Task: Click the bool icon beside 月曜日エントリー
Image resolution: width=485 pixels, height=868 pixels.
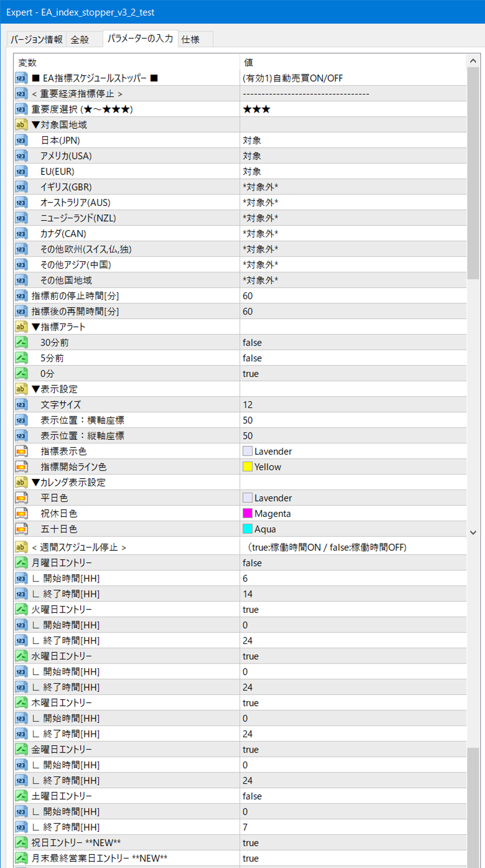Action: [x=21, y=563]
